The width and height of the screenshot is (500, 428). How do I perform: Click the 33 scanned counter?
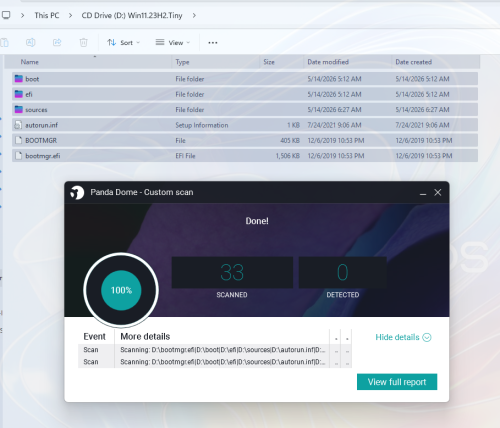click(x=232, y=272)
